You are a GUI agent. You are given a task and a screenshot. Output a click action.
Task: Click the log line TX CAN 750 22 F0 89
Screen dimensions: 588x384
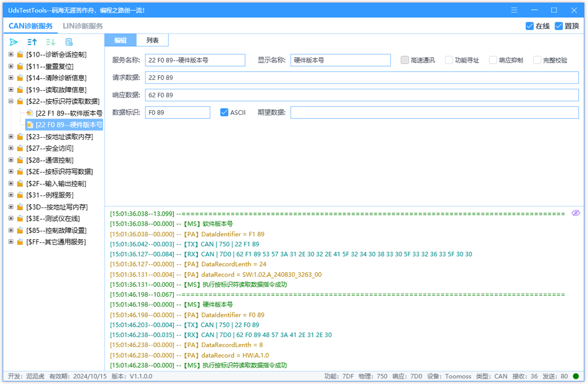184,325
